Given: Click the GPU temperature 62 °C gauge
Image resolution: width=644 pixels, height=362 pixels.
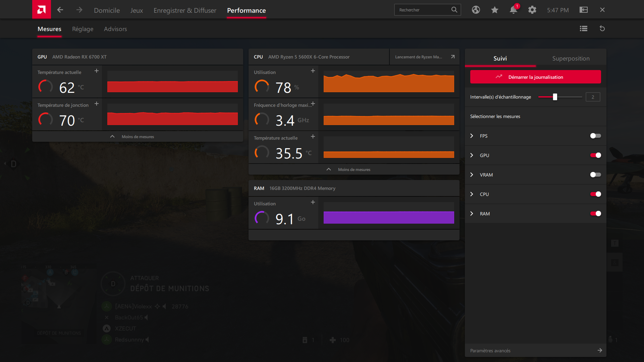Looking at the screenshot, I should pyautogui.click(x=46, y=87).
